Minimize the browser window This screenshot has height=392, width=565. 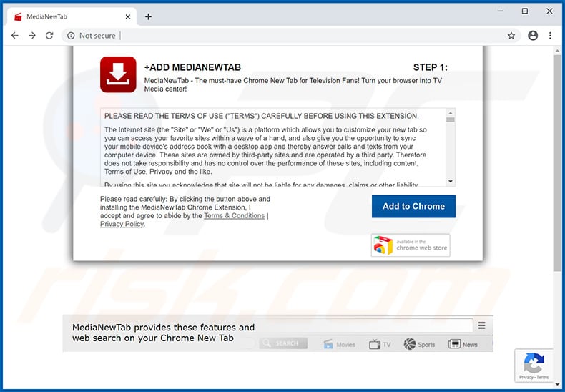pyautogui.click(x=501, y=11)
